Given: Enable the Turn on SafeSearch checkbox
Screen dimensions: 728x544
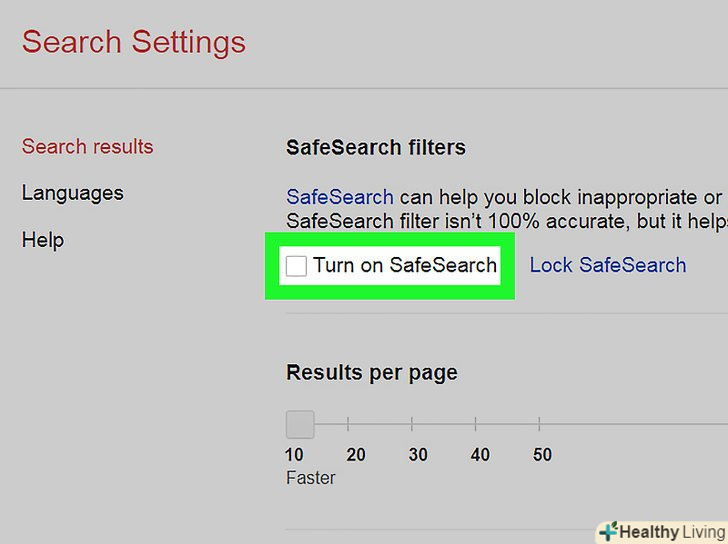Looking at the screenshot, I should 296,265.
